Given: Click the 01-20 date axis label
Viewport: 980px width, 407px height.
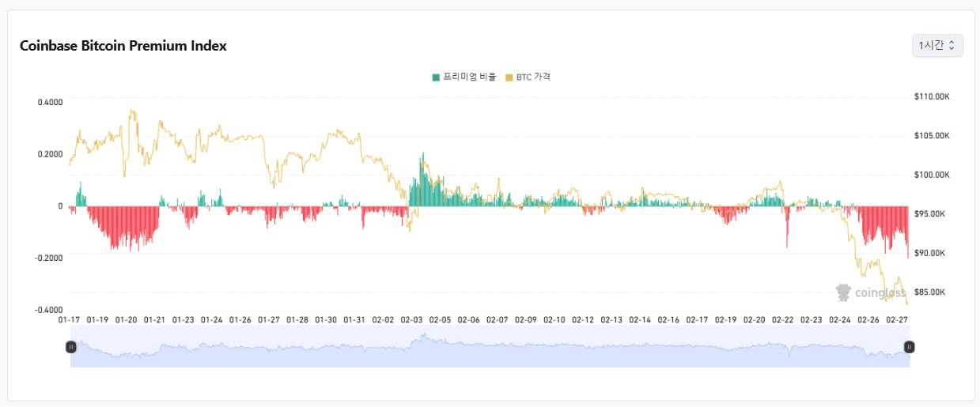Looking at the screenshot, I should 127,320.
